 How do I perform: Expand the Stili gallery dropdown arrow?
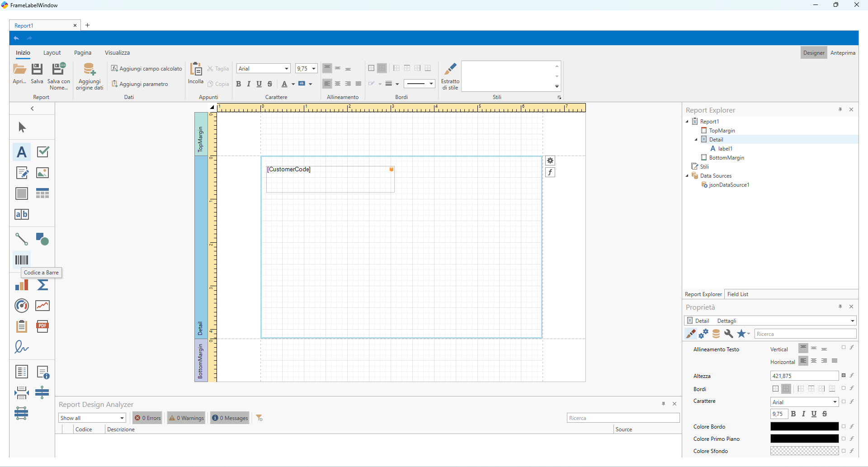(x=557, y=86)
